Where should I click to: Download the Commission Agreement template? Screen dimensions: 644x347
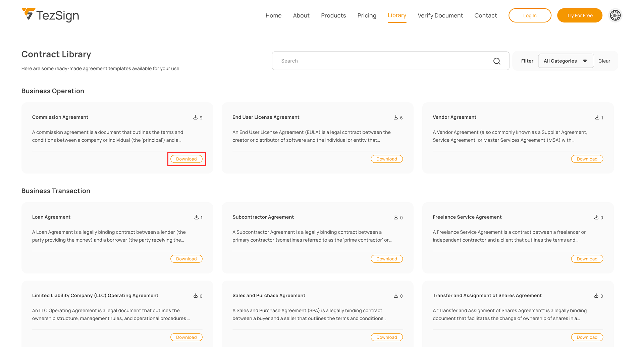[x=186, y=159]
